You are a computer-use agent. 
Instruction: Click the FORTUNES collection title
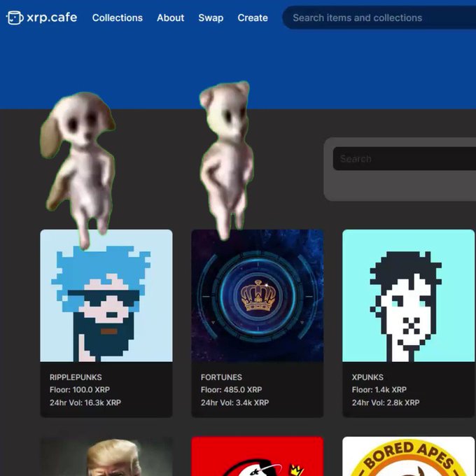tap(221, 377)
